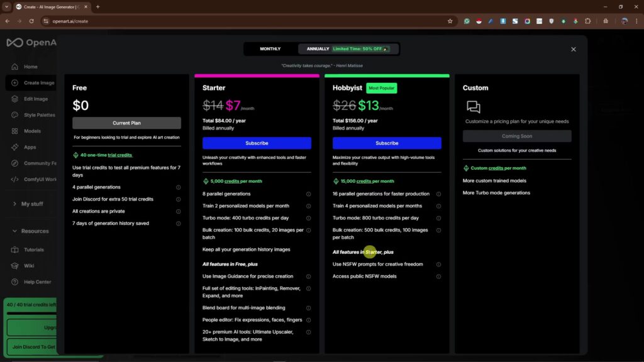Show info for 500 bulk credits row
The height and width of the screenshot is (362, 644).
438,230
